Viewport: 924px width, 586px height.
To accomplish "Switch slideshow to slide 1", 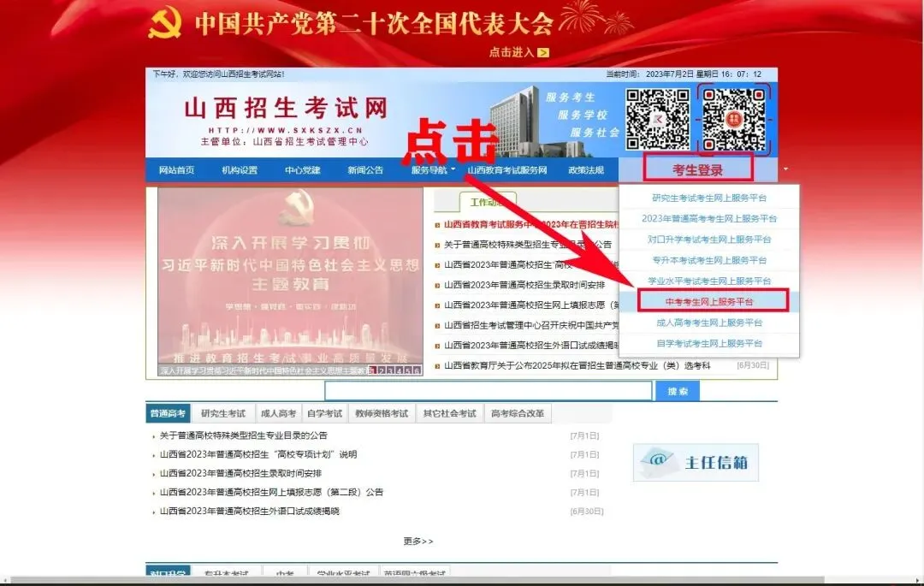I will pos(374,370).
